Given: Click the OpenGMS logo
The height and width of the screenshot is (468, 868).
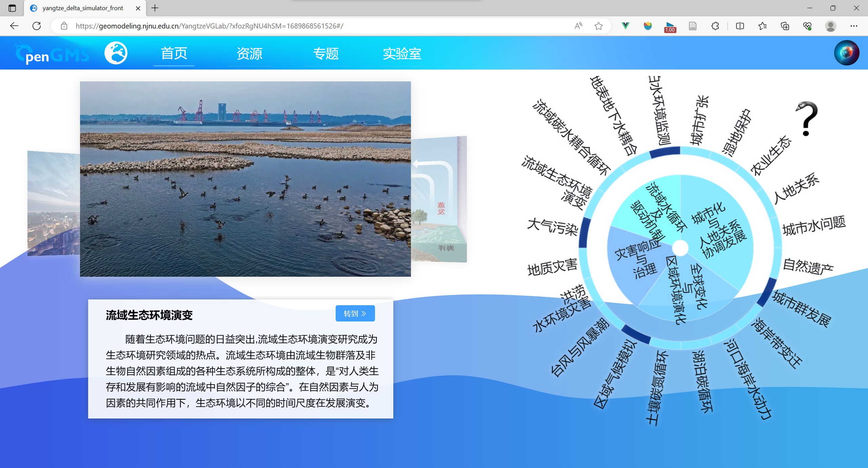Looking at the screenshot, I should [52, 54].
